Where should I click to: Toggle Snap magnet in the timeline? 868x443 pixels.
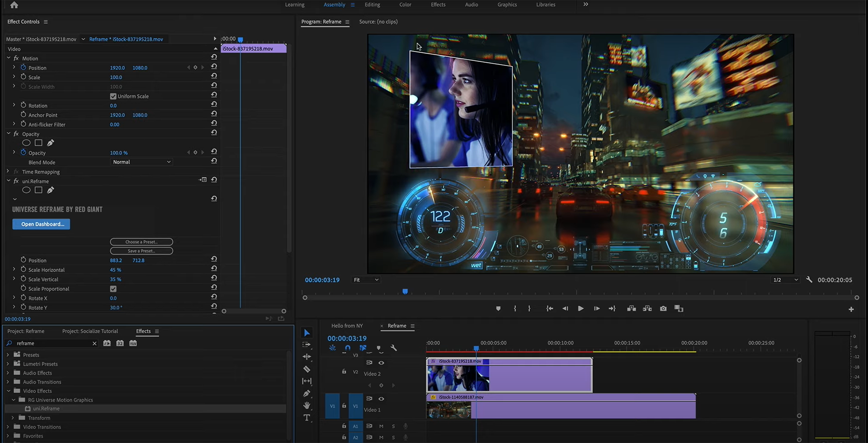coord(347,348)
